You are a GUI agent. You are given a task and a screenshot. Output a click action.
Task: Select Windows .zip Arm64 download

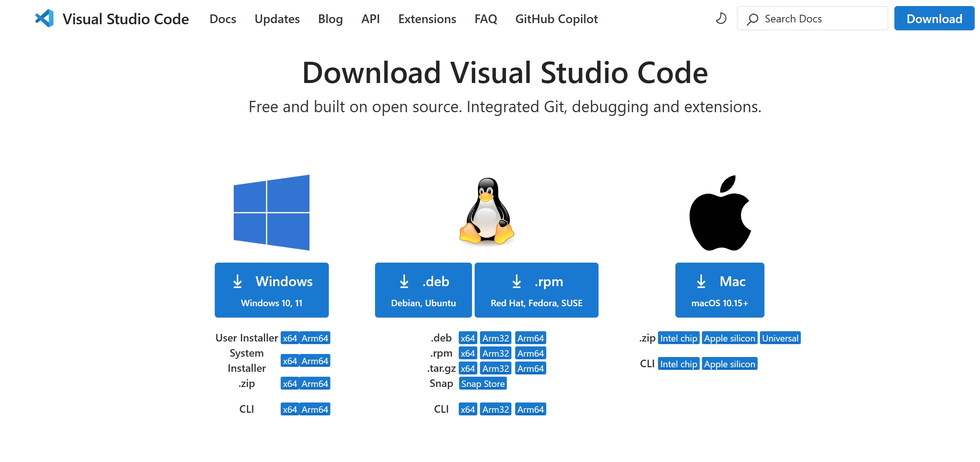click(x=315, y=384)
